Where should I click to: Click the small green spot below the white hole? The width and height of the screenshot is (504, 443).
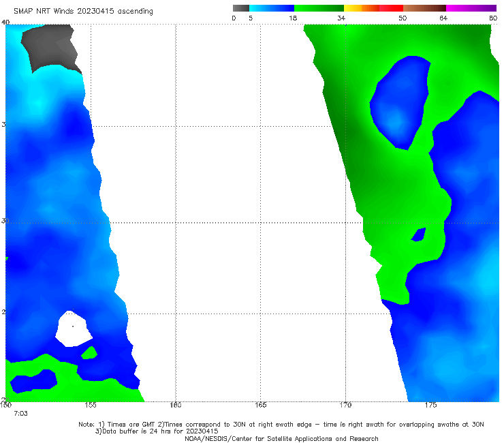89,353
